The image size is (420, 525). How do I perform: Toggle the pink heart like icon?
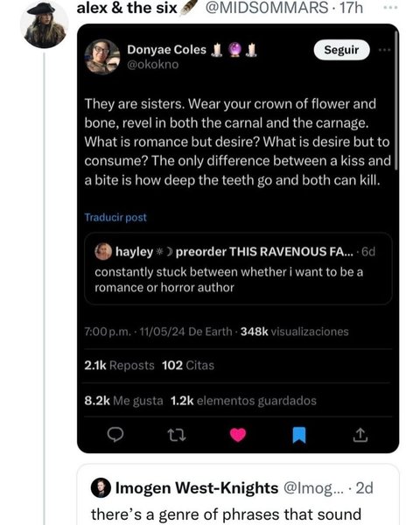pyautogui.click(x=238, y=435)
